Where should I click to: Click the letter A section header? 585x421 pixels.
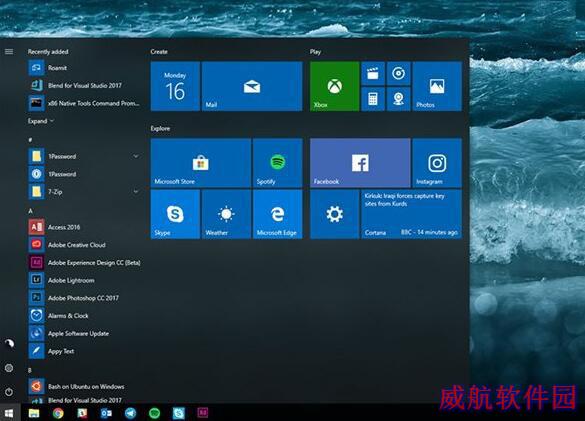(x=31, y=211)
